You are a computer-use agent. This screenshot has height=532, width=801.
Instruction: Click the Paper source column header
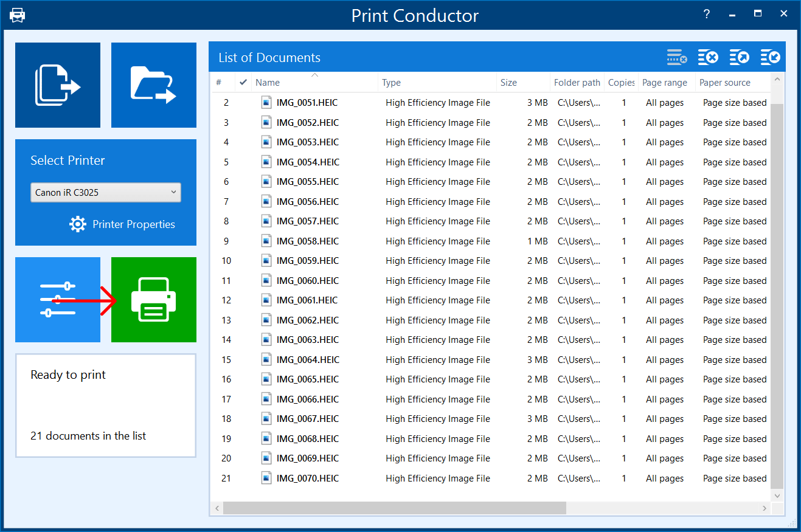point(724,83)
